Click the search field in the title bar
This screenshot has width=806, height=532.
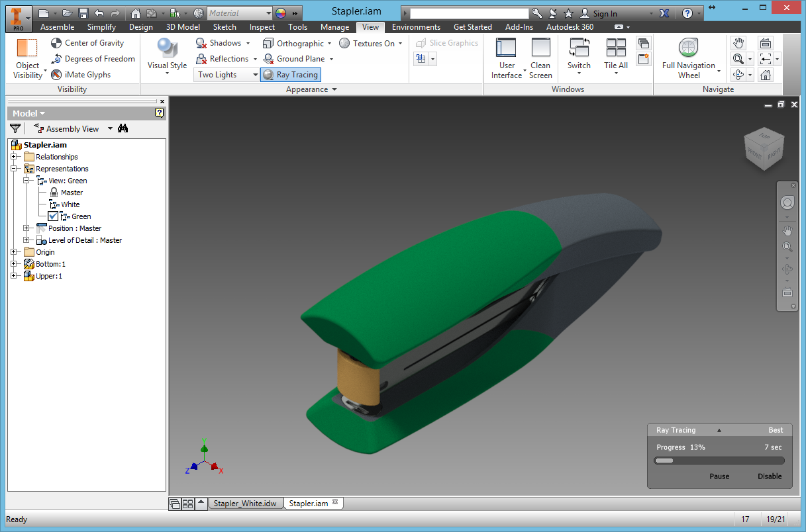point(470,13)
